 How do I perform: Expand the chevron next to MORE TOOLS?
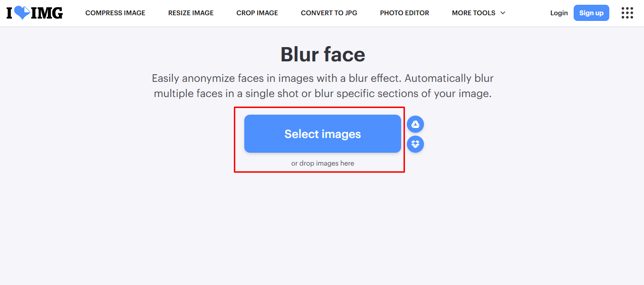pos(504,13)
